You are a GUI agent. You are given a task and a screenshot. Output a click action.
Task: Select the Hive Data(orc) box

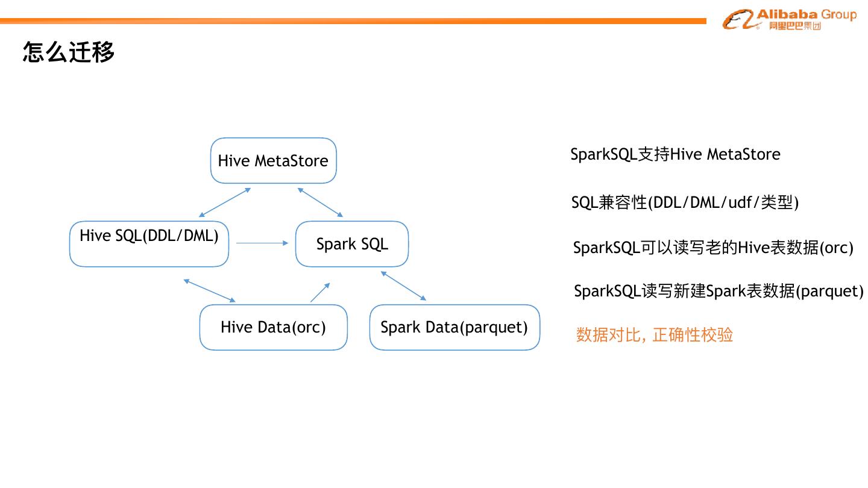tap(273, 327)
